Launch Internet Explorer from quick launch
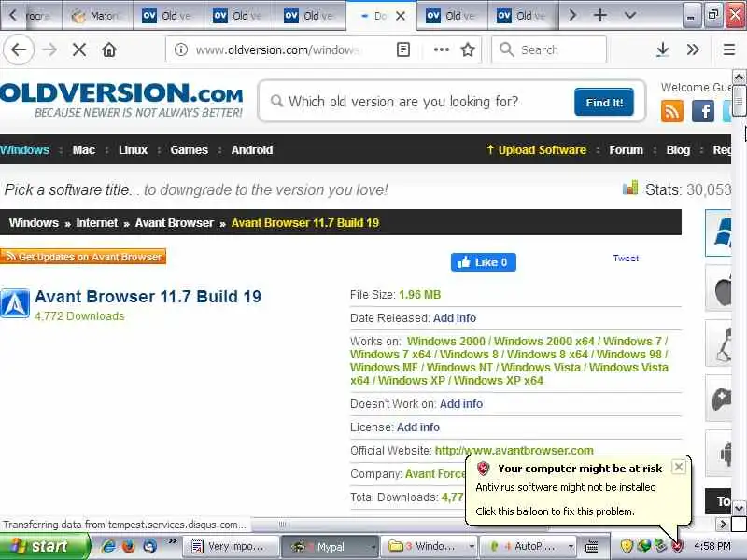 (108, 546)
